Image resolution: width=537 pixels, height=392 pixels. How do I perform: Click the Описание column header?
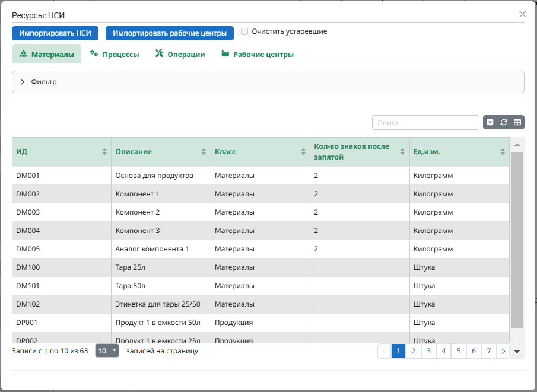(x=161, y=152)
